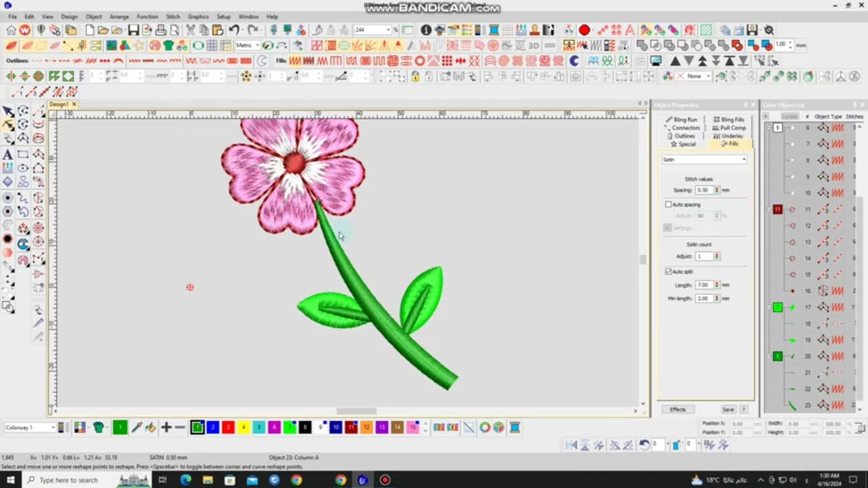Image resolution: width=868 pixels, height=488 pixels.
Task: Click the Home icon in the toolbar
Action: point(11,30)
